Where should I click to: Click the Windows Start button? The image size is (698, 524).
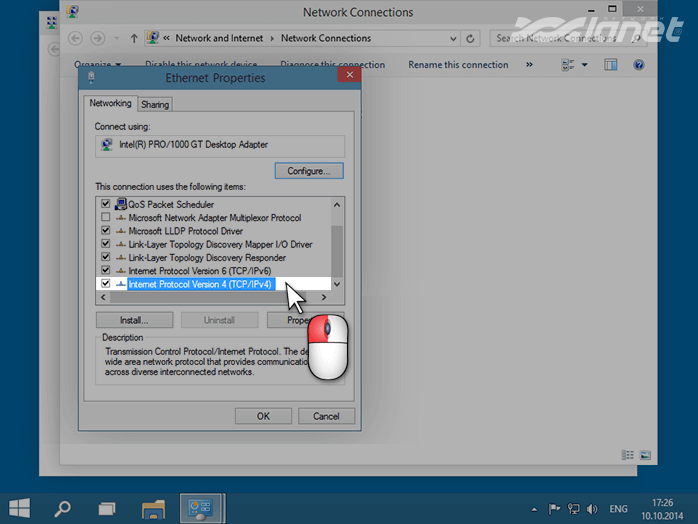(19, 508)
